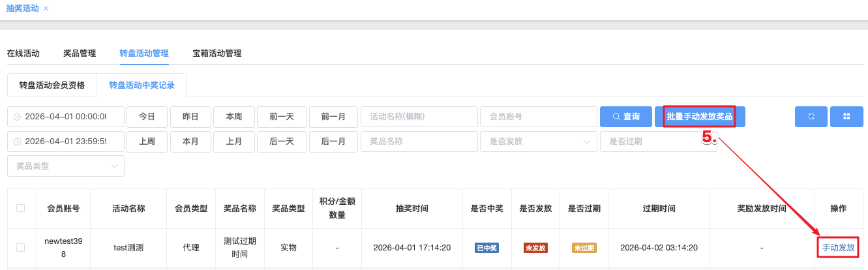
Task: Click the 查询 search button
Action: click(625, 117)
